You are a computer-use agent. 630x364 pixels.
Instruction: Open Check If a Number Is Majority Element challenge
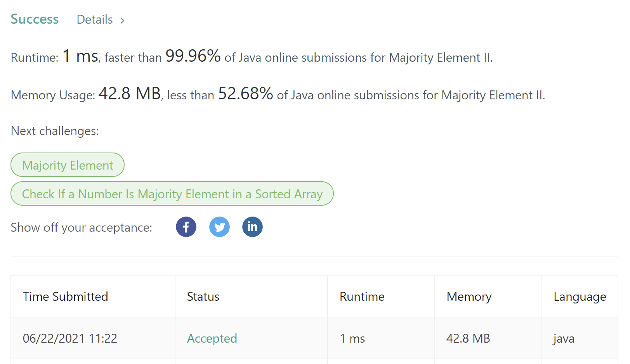[172, 194]
